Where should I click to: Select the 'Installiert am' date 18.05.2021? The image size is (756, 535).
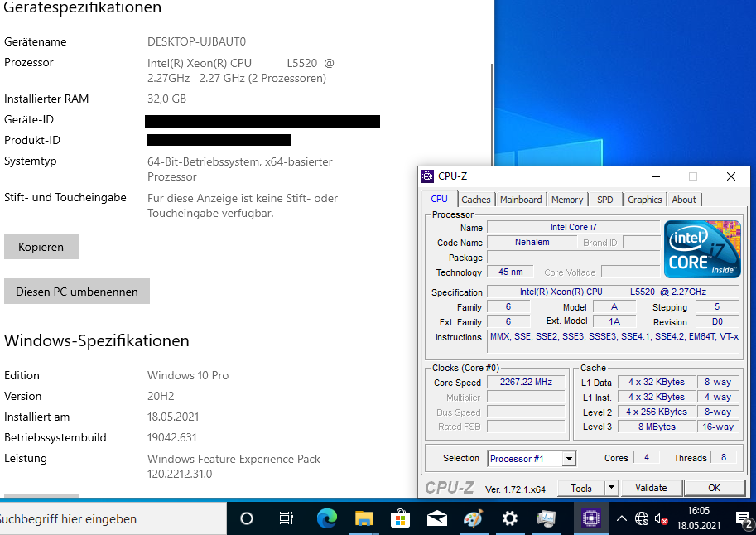173,417
